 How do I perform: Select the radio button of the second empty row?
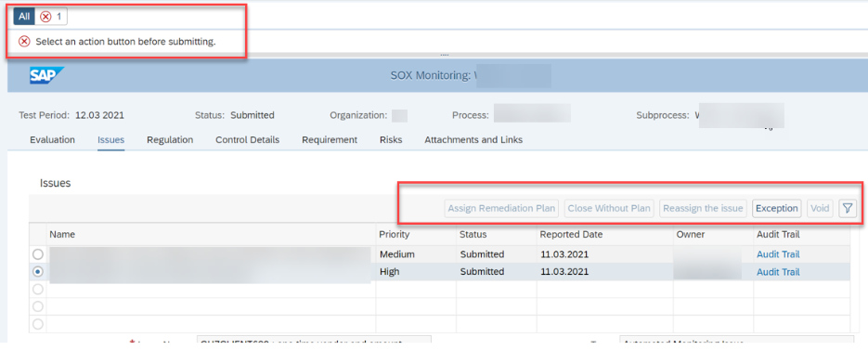click(x=38, y=306)
